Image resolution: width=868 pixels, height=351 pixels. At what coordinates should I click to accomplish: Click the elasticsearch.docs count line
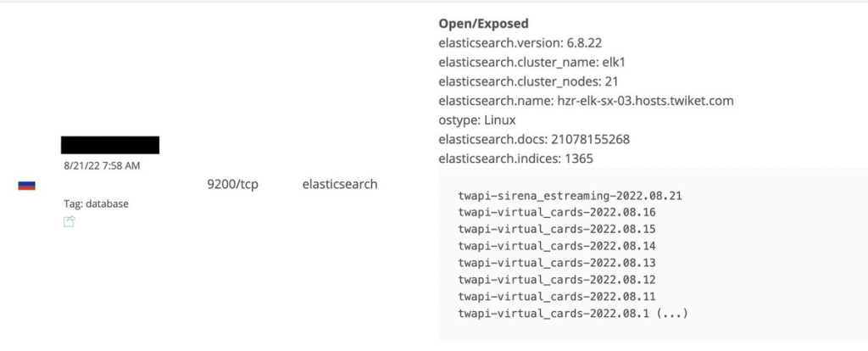pyautogui.click(x=534, y=140)
